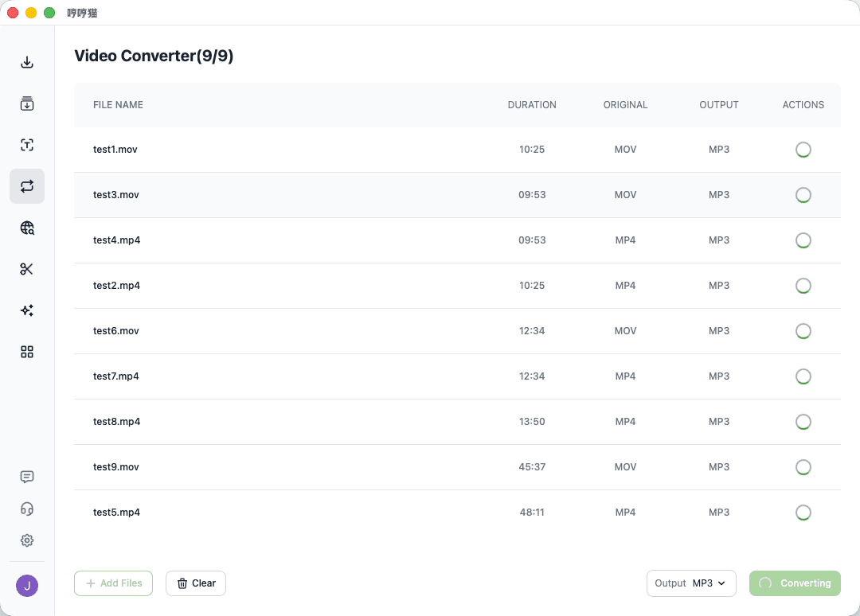860x616 pixels.
Task: Open the feedback chat panel
Action: pos(27,477)
